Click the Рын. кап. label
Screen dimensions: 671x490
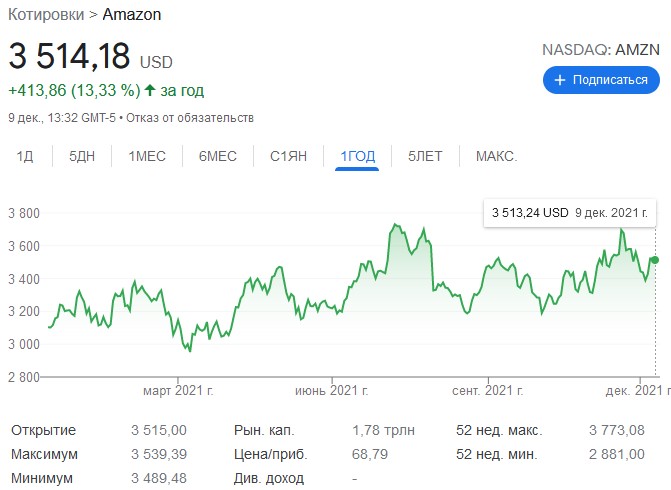(x=264, y=430)
